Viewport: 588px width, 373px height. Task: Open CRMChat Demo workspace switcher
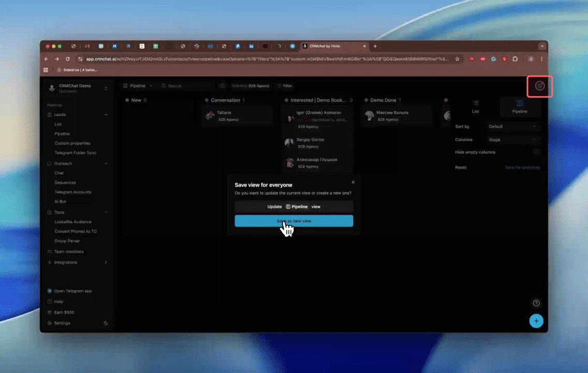78,88
